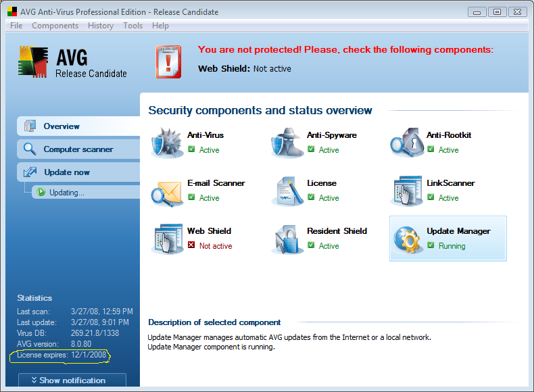Click the 'You are not protected!' warning message
This screenshot has width=534, height=392.
pyautogui.click(x=345, y=50)
